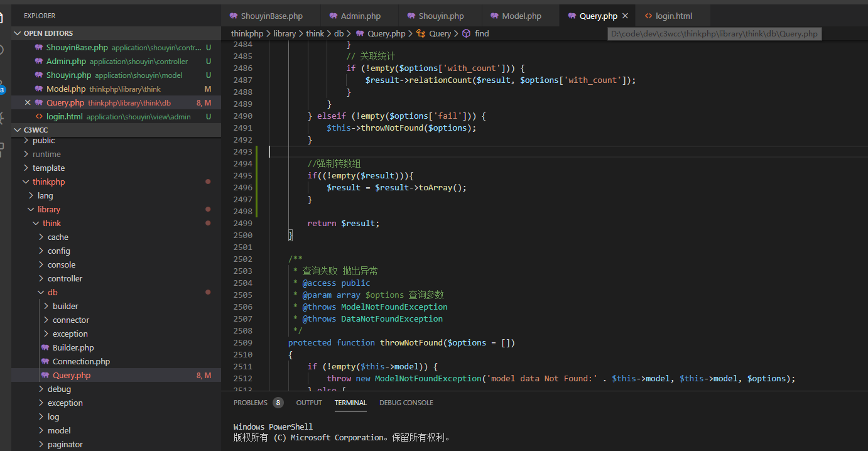This screenshot has width=868, height=451.
Task: Switch to the OUTPUT panel tab
Action: [309, 403]
